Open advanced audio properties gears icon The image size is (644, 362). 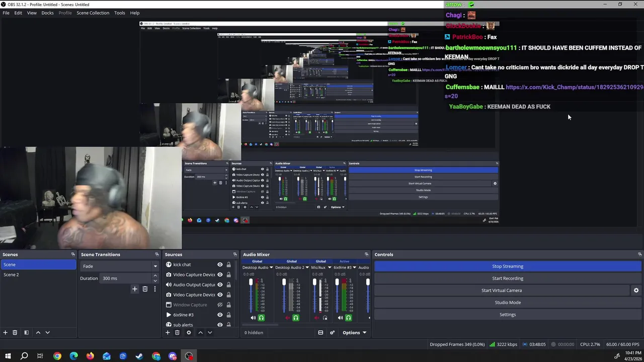click(332, 332)
